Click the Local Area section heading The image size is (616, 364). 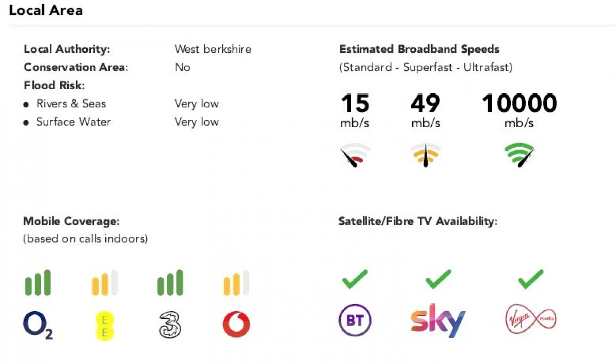point(46,10)
